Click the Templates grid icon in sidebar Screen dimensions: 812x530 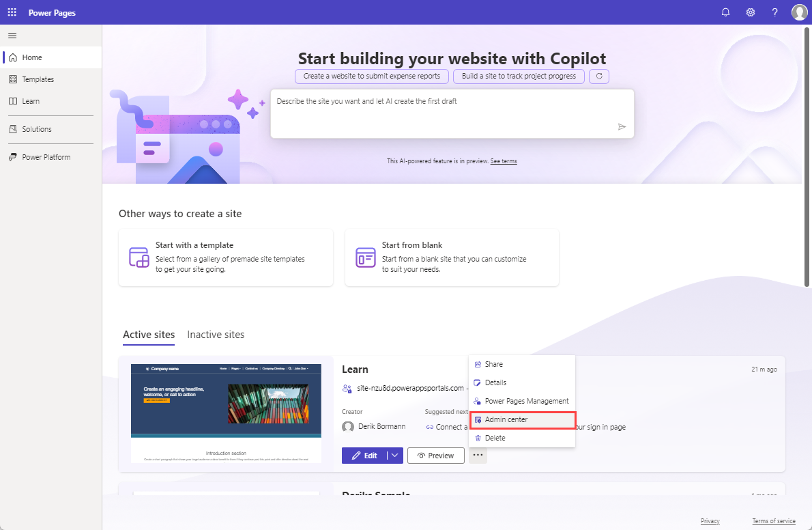(13, 79)
